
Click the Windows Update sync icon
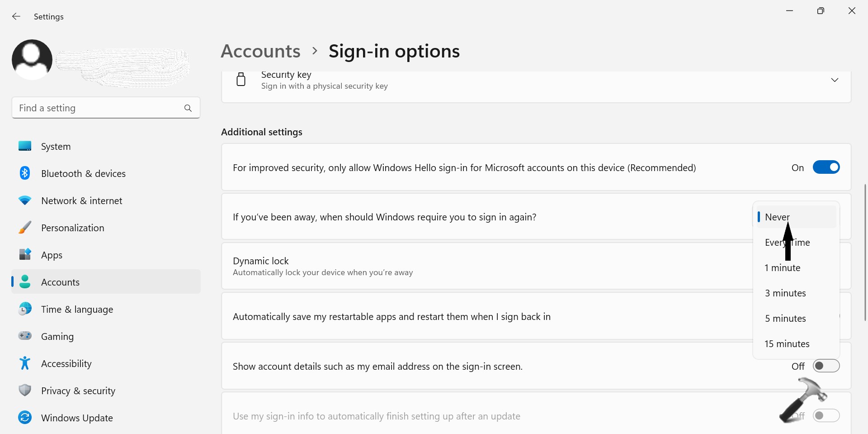[x=25, y=418]
